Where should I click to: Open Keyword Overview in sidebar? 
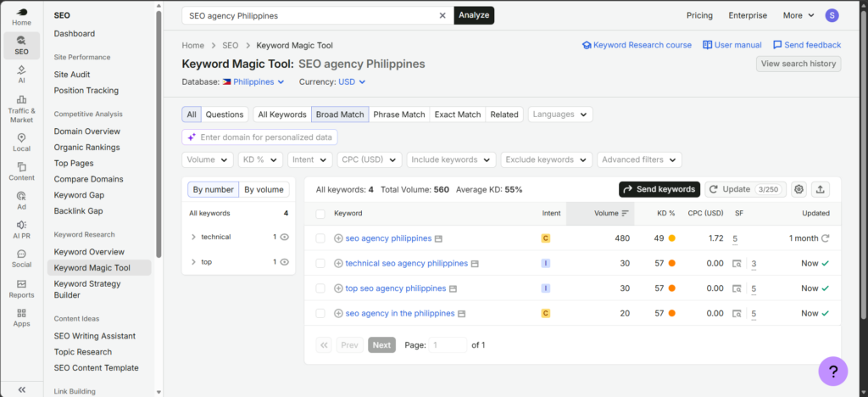89,252
